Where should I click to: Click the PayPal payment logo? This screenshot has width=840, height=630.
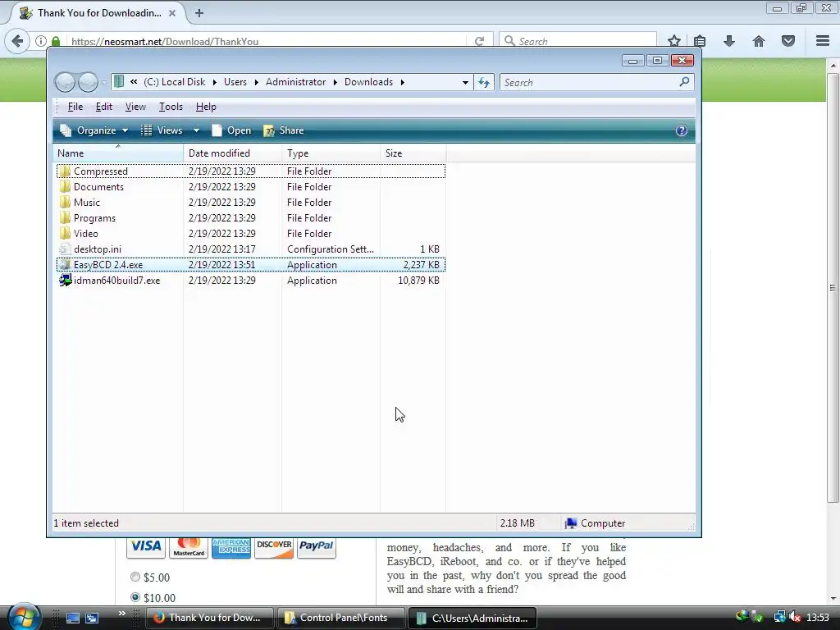tap(316, 546)
